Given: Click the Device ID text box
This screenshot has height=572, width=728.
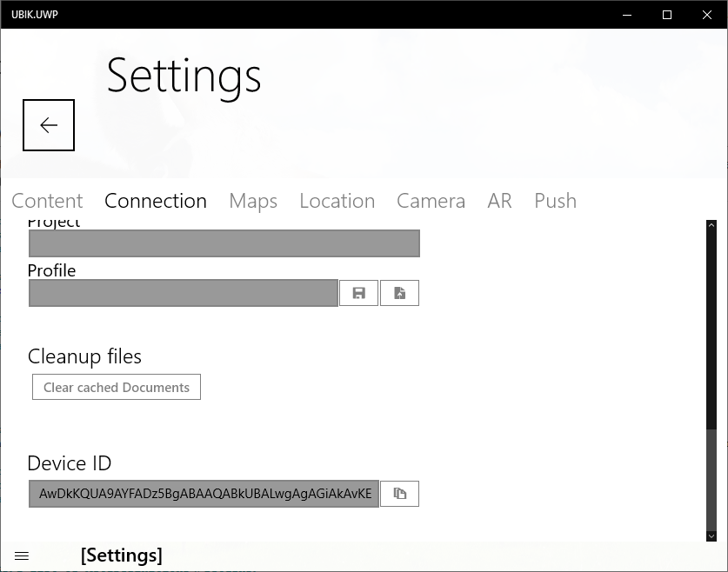Looking at the screenshot, I should [204, 494].
